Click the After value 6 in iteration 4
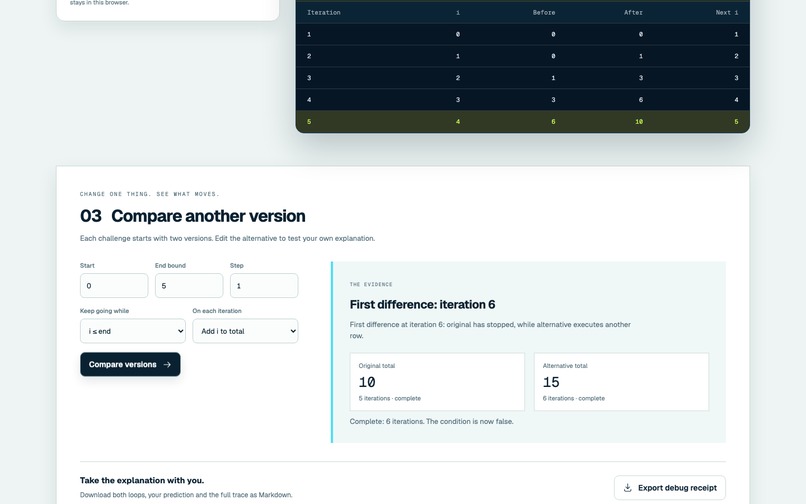The height and width of the screenshot is (504, 806). point(640,100)
